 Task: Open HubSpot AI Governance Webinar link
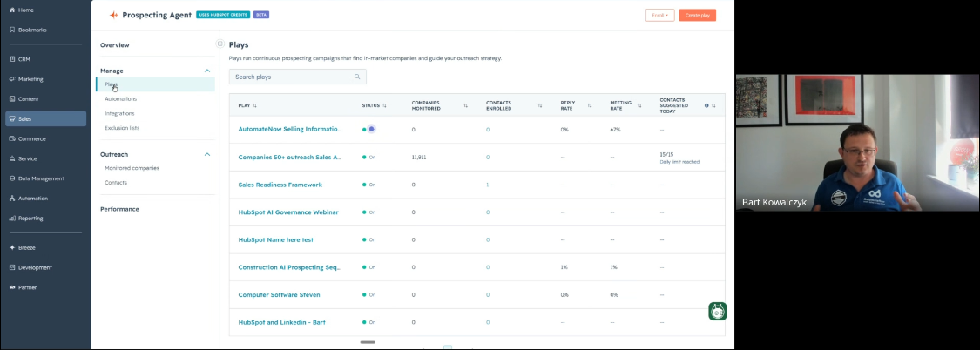[x=288, y=212]
